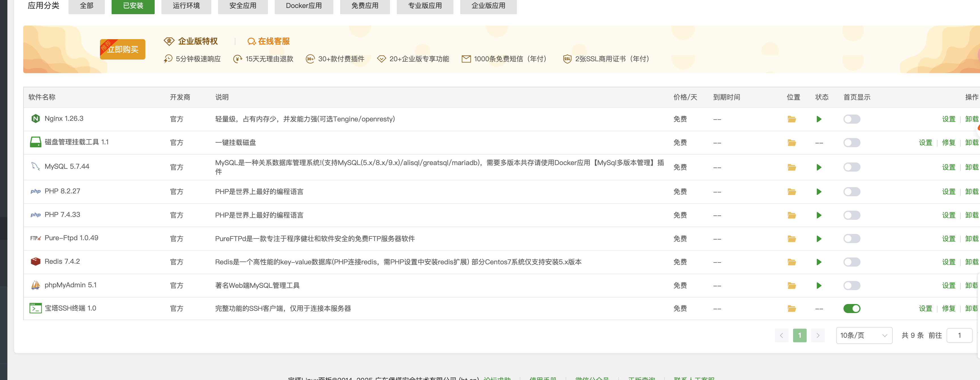Toggle homepage display for PHP 7.4.33
This screenshot has width=980, height=380.
(851, 215)
